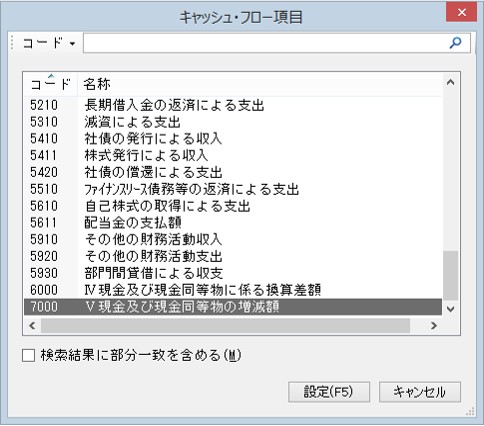
Task: Click the キャンセル button
Action: click(x=420, y=392)
